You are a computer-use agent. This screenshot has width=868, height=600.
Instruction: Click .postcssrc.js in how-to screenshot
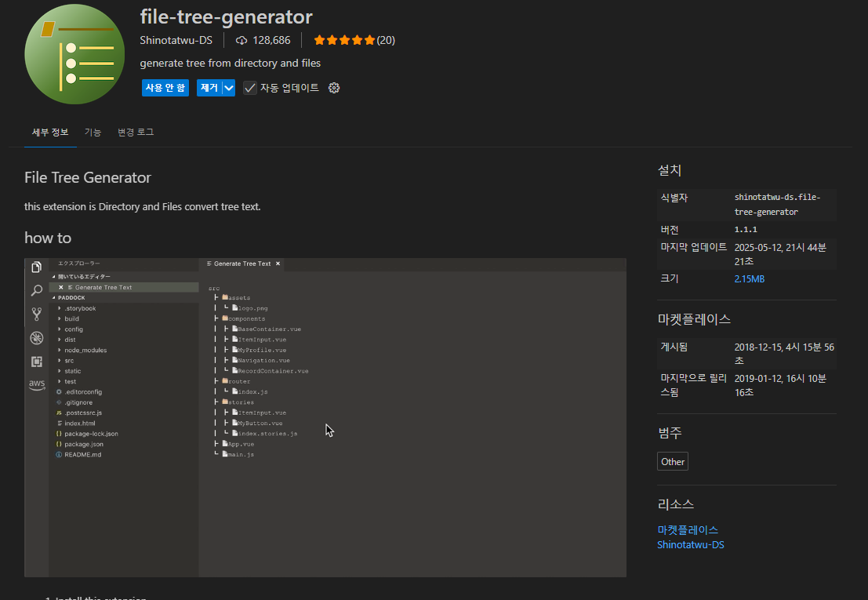tap(83, 413)
